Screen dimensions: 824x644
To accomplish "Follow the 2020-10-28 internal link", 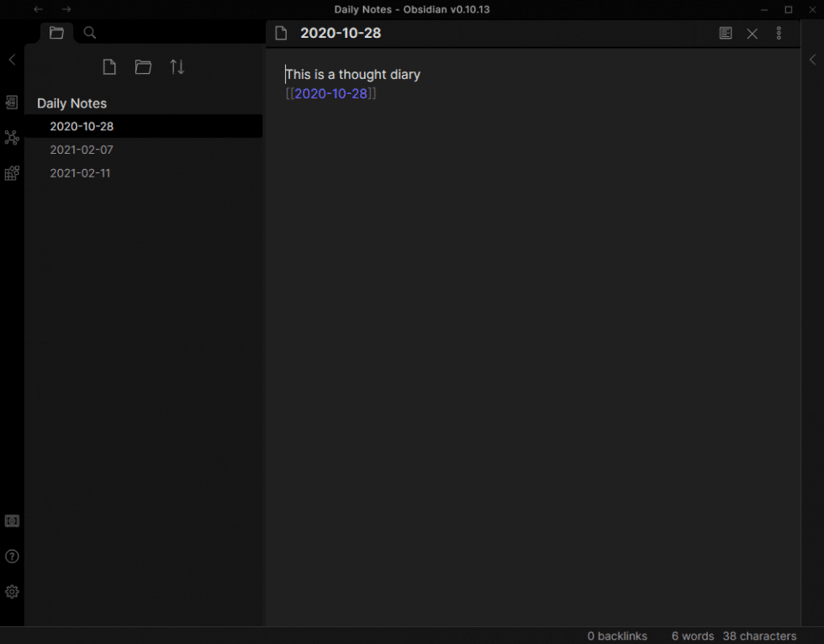I will pyautogui.click(x=331, y=93).
